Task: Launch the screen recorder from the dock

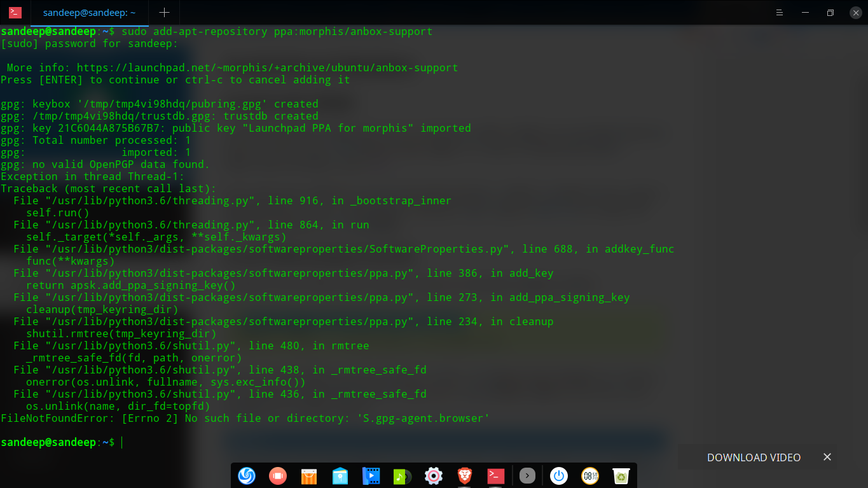Action: point(278,476)
